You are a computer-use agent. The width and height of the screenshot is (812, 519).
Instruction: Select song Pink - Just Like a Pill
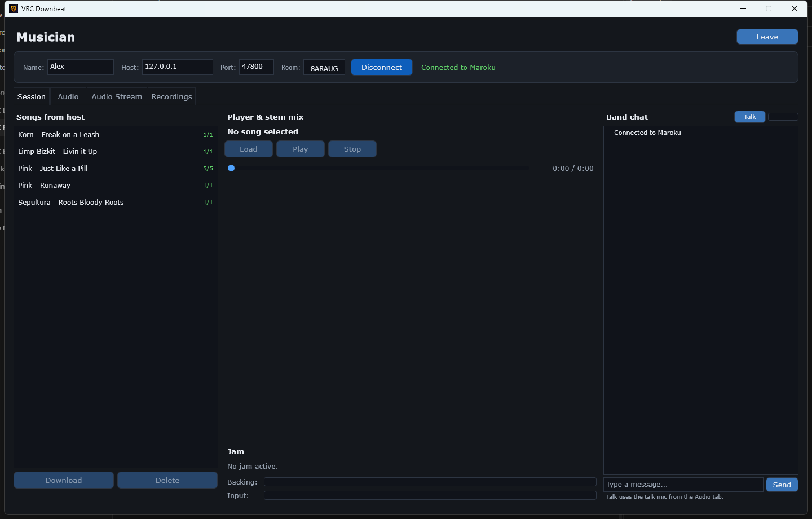[116, 168]
